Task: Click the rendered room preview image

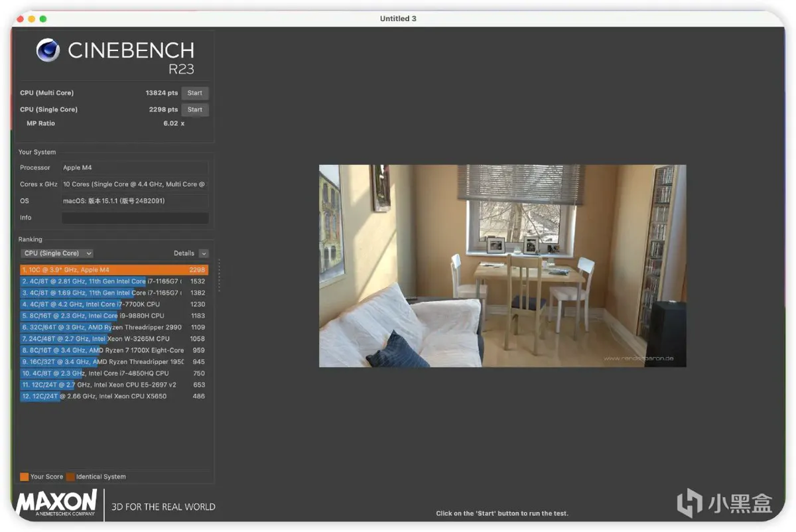Action: coord(502,265)
